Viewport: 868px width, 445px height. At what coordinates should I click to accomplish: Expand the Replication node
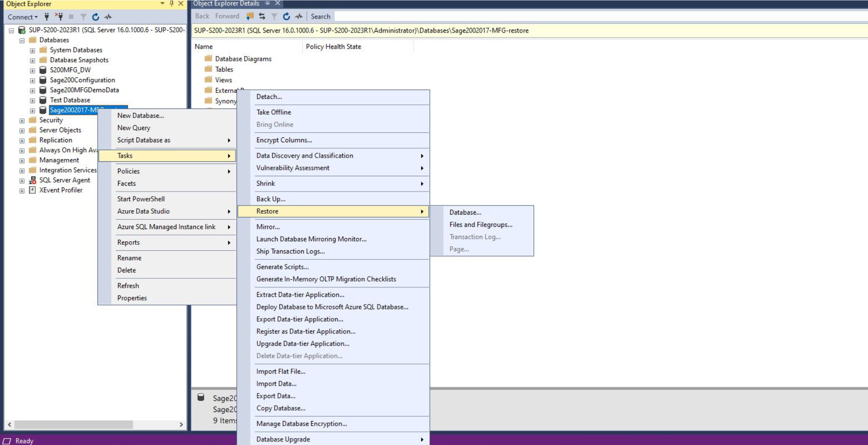[22, 140]
